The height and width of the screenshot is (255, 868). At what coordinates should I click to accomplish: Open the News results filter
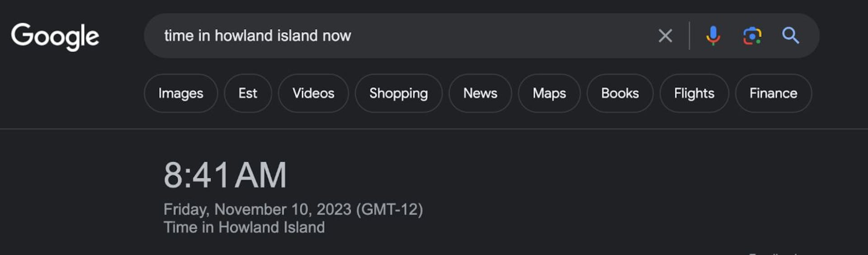[x=480, y=93]
